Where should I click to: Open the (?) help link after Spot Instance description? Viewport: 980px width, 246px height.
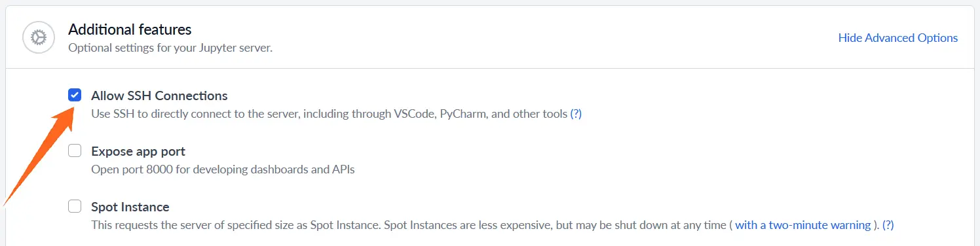tap(888, 225)
